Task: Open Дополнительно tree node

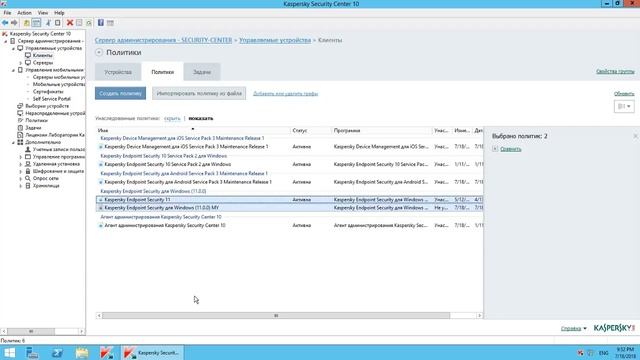Action: (x=43, y=142)
